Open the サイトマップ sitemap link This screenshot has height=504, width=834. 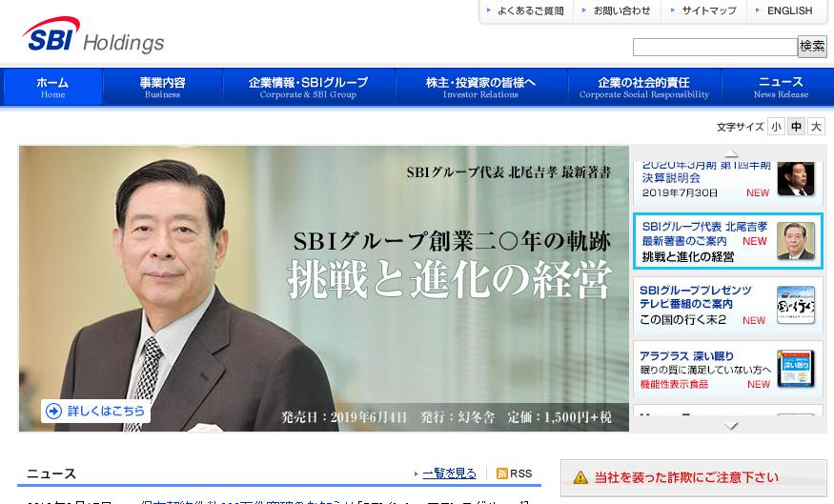point(709,10)
